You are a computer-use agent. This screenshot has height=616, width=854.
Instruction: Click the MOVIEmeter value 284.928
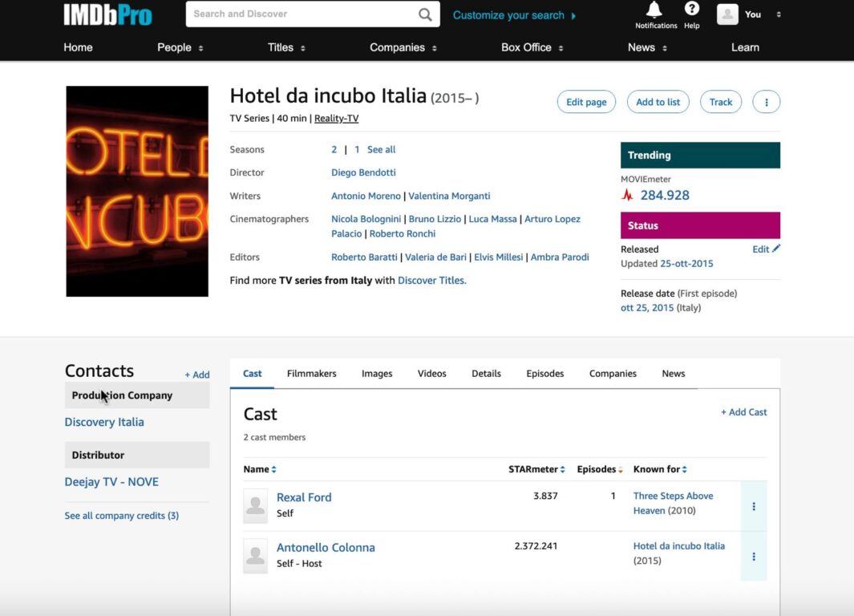[665, 195]
